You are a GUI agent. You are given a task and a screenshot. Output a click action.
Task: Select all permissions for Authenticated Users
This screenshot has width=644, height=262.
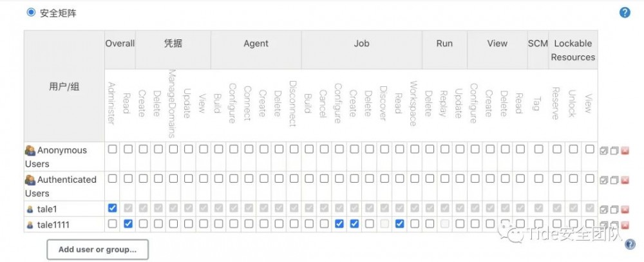click(604, 180)
